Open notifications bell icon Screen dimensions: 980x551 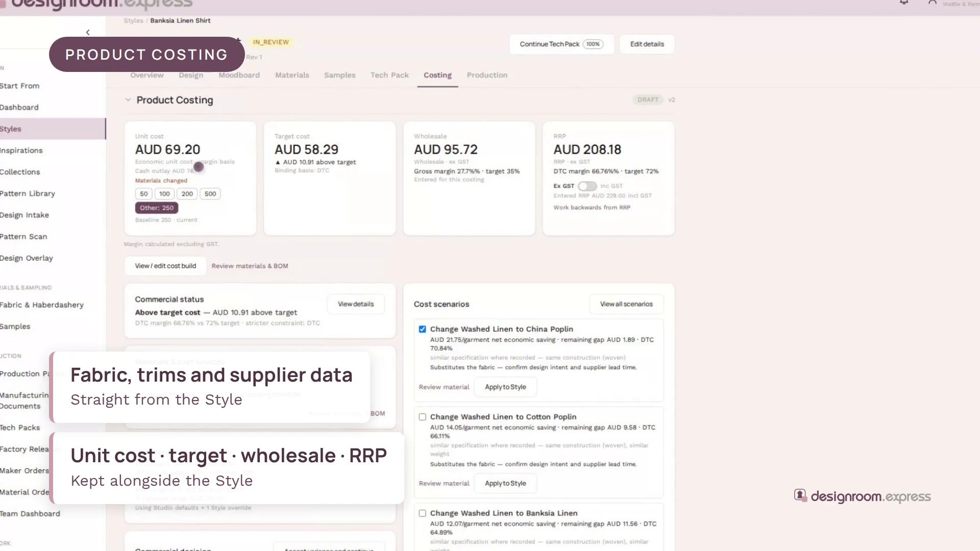904,3
